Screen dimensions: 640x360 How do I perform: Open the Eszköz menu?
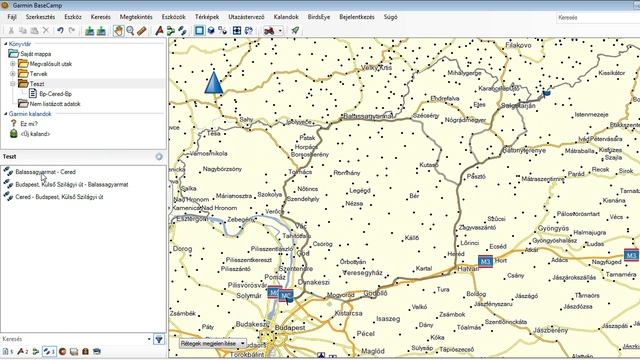(73, 17)
